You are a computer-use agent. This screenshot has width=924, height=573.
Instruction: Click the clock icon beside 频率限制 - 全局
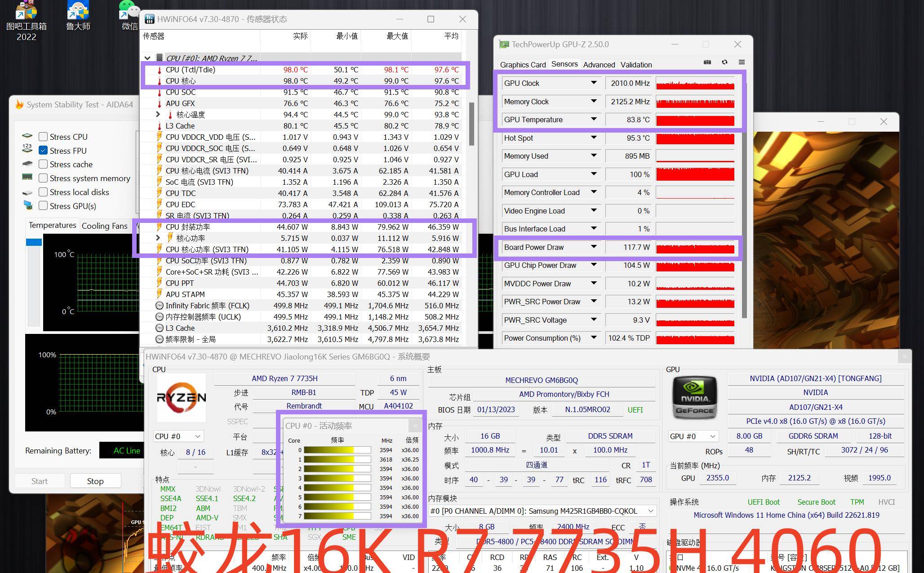[x=159, y=339]
